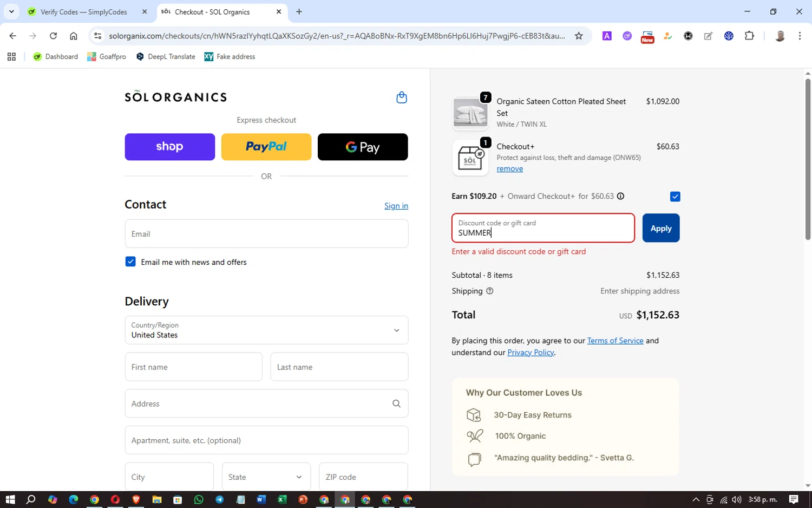Click the ZIP code field
This screenshot has width=812, height=508.
coord(363,477)
